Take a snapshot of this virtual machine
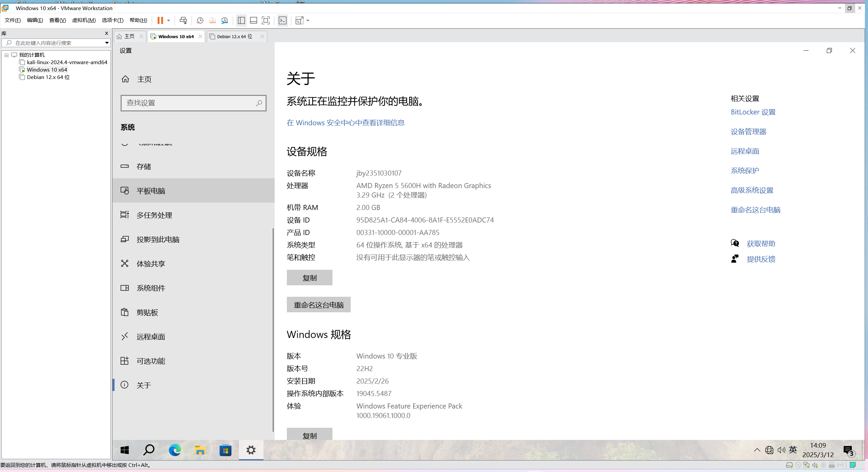The image size is (868, 472). (x=200, y=21)
